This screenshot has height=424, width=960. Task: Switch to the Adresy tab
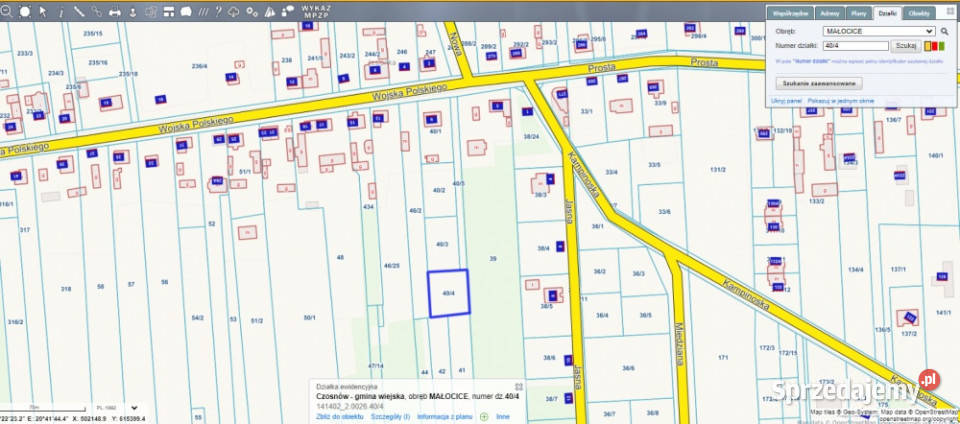[829, 14]
